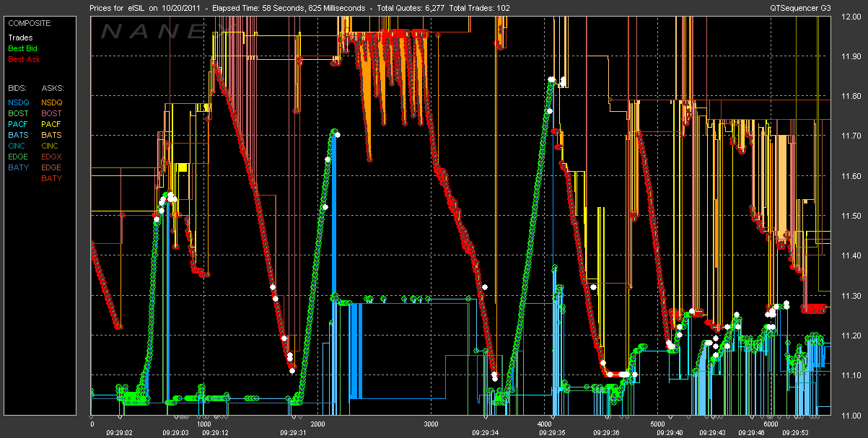Click the 'Elapsed Time: 58 Seconds' text
This screenshot has height=438, width=868.
pyautogui.click(x=259, y=8)
